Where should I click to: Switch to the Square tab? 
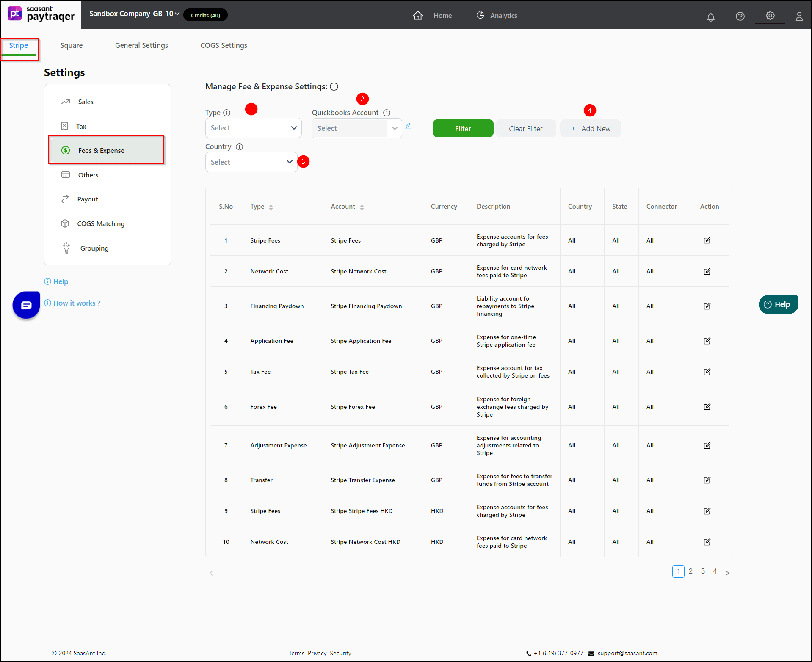click(x=71, y=45)
